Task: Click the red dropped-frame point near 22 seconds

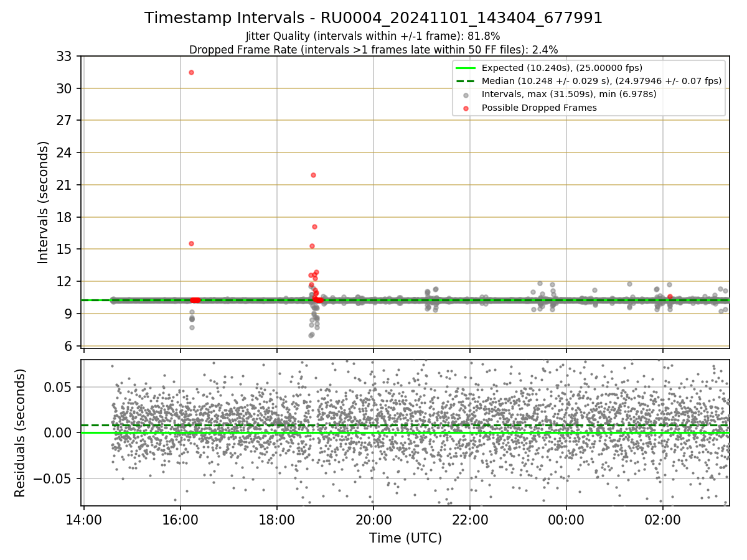Action: point(313,175)
